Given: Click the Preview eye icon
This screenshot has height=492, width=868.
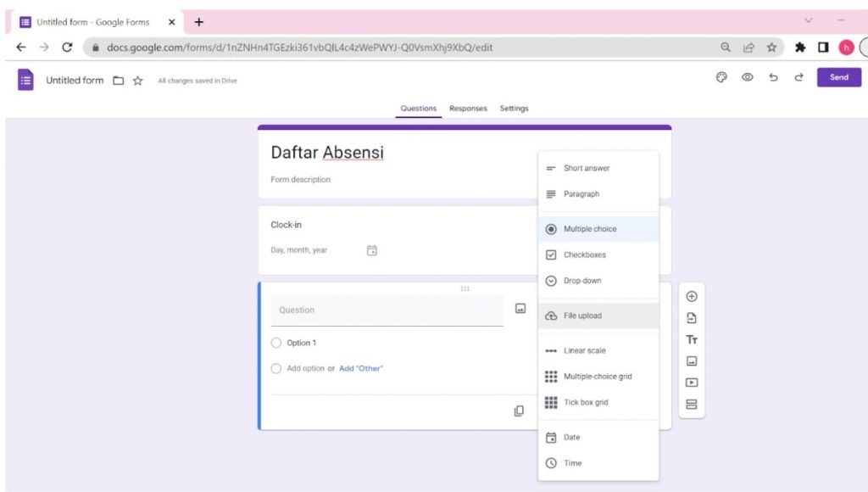Looking at the screenshot, I should click(x=747, y=77).
